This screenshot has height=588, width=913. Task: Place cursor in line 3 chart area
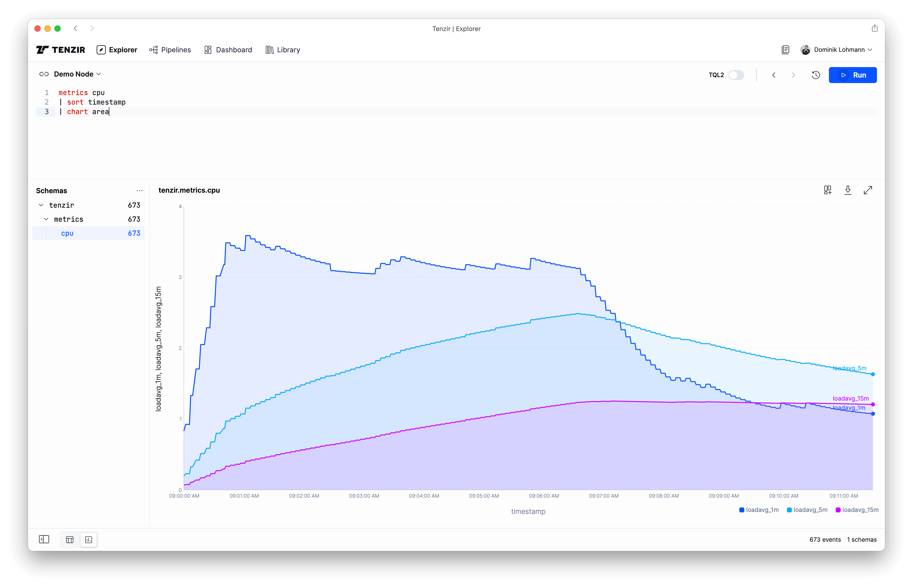(x=84, y=112)
